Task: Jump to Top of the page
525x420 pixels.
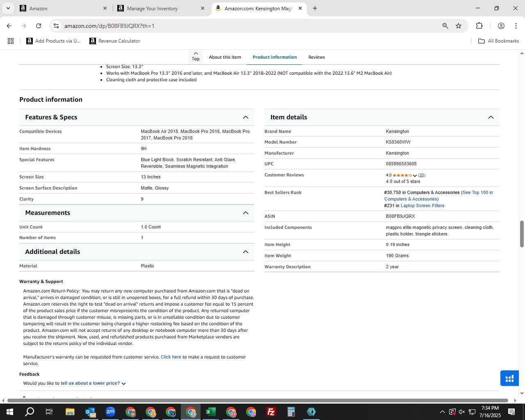Action: (196, 57)
